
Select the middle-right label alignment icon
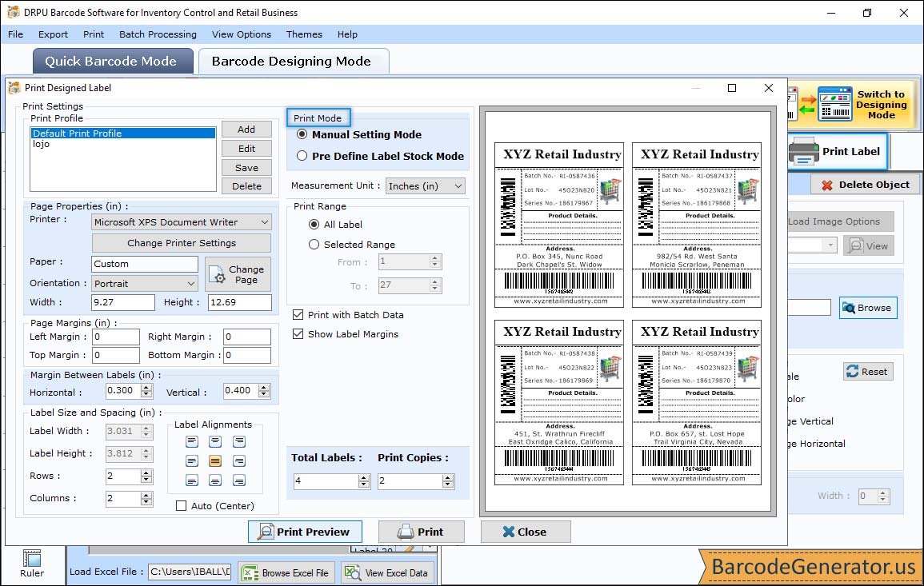point(238,460)
